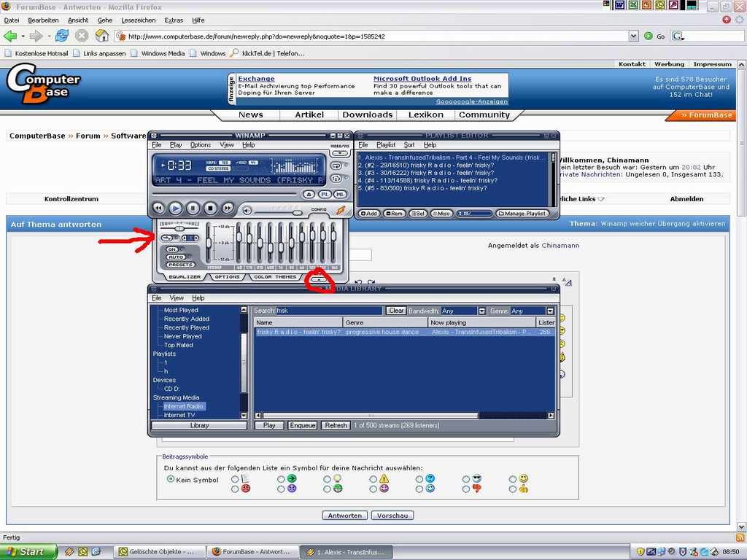Click the Clear search button
The height and width of the screenshot is (560, 747).
[x=396, y=311]
